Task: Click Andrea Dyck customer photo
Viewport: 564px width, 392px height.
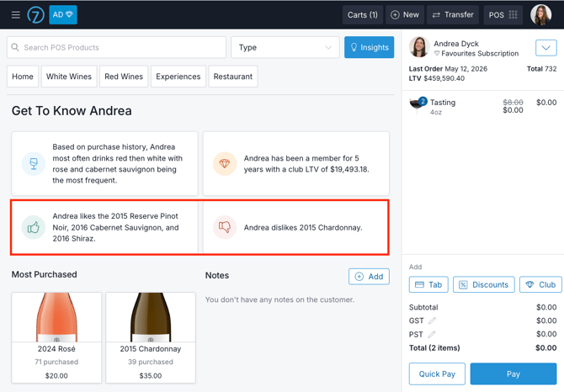Action: [419, 47]
